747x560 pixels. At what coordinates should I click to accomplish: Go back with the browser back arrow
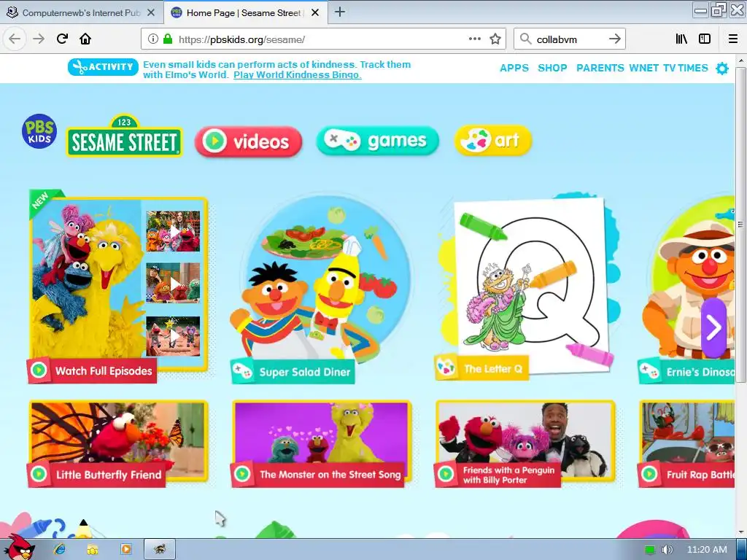point(15,39)
